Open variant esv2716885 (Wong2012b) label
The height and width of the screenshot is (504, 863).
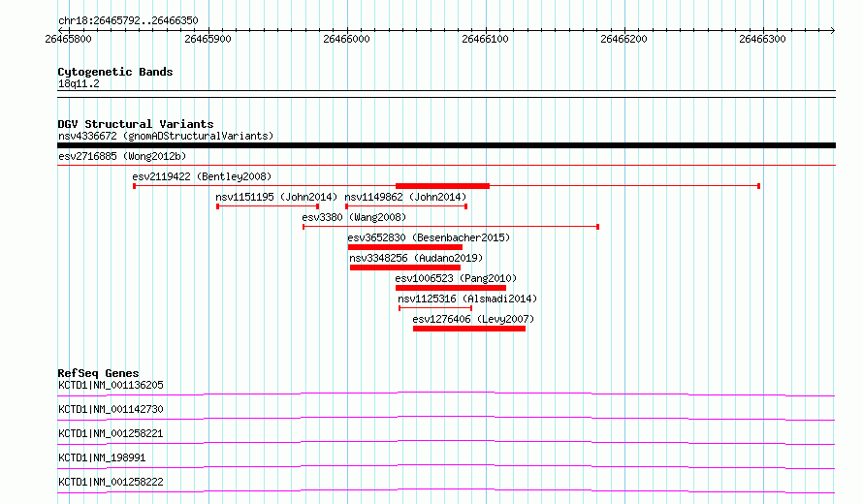[x=122, y=156]
